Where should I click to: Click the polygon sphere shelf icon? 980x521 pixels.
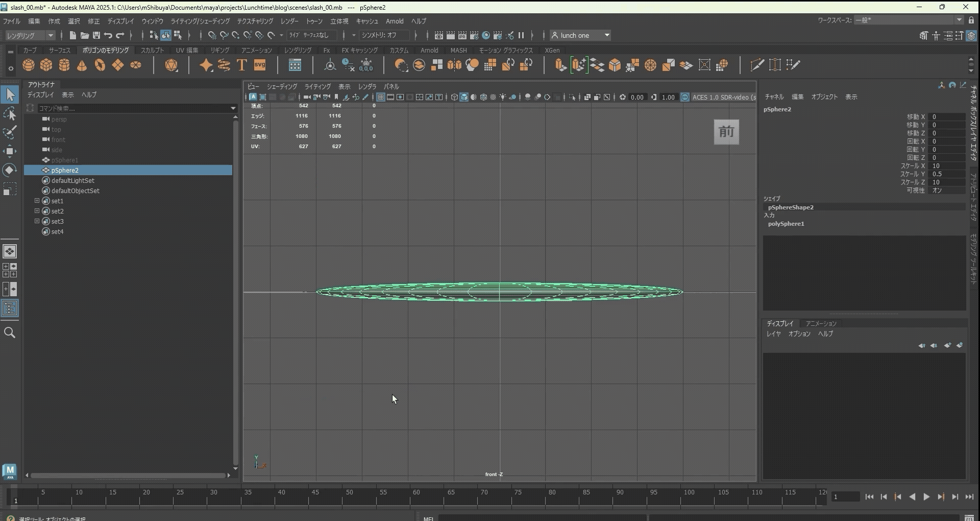coord(29,65)
